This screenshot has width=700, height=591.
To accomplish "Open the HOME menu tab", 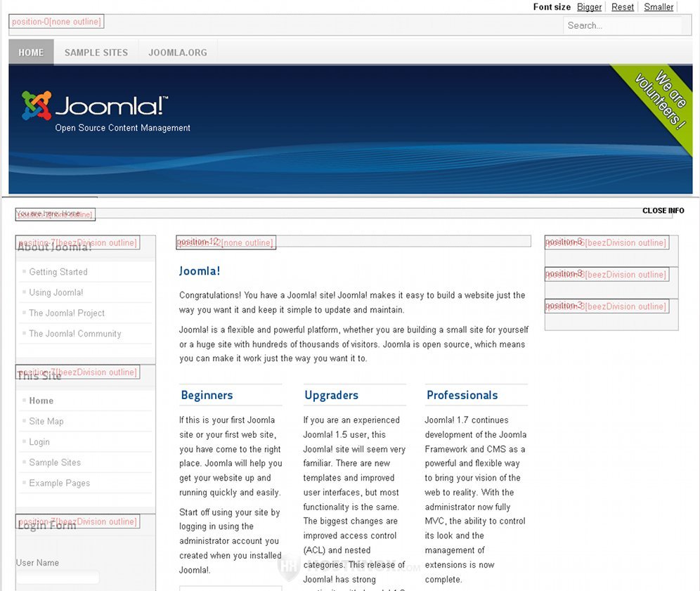I will (31, 53).
